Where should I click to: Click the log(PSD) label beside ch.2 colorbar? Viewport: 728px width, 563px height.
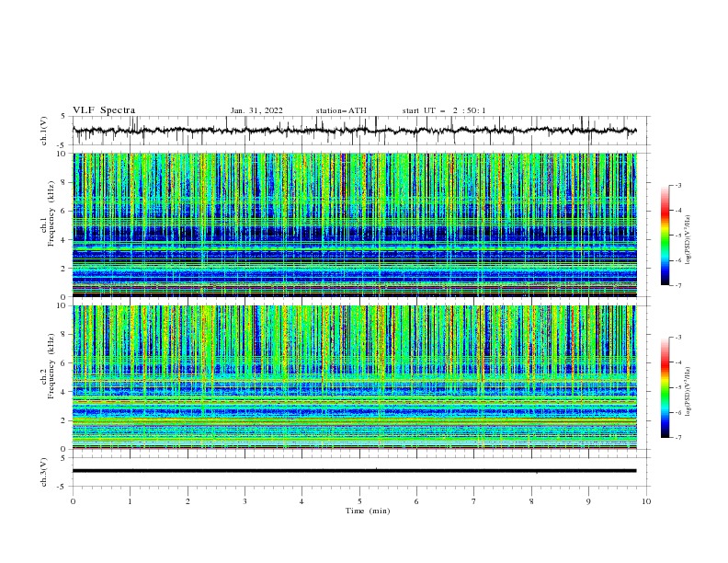coord(688,392)
